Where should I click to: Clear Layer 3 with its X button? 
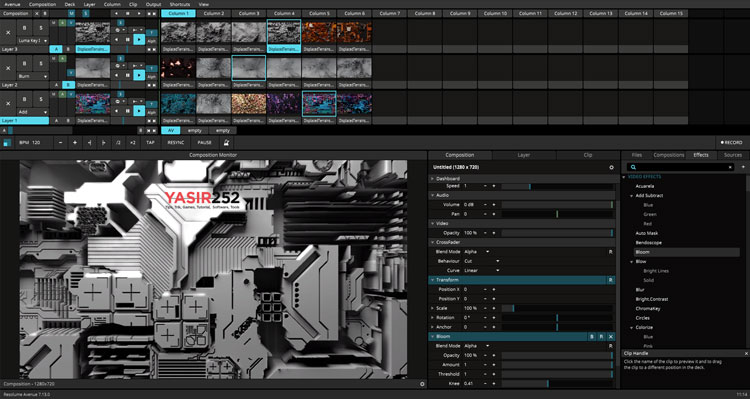point(8,32)
